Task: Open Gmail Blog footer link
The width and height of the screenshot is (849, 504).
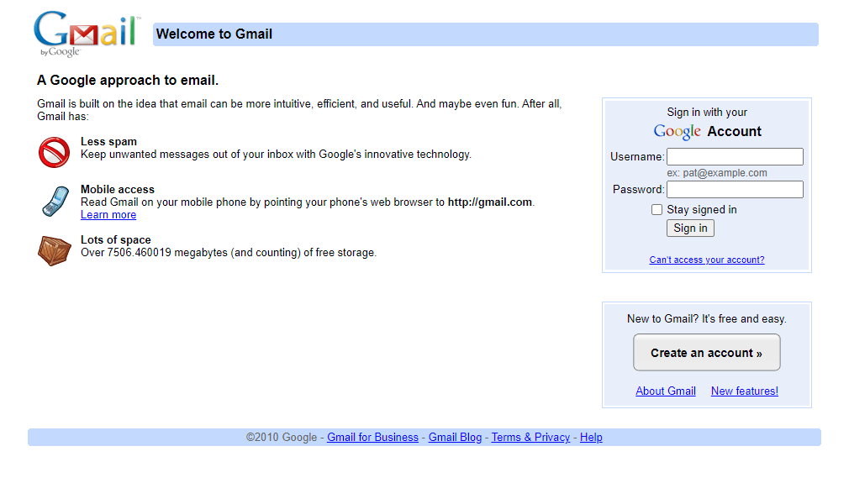Action: (455, 438)
